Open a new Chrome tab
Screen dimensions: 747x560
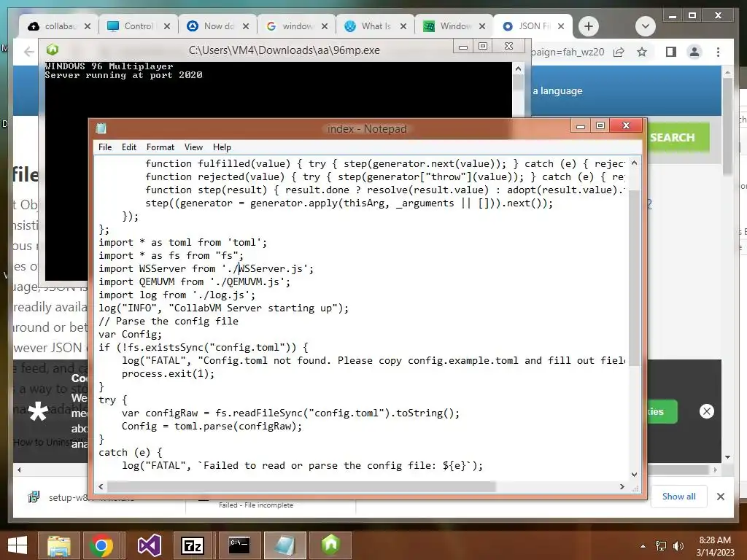589,26
